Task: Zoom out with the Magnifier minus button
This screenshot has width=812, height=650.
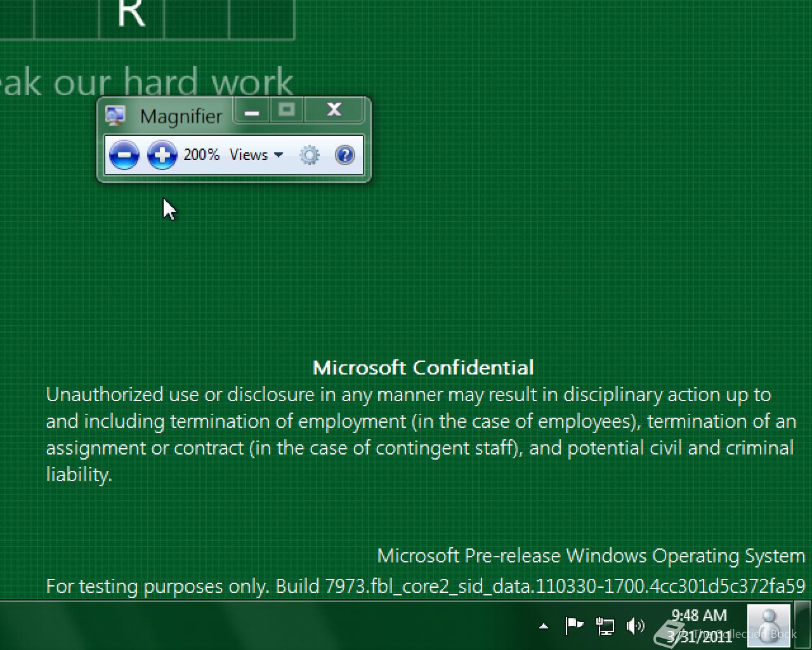Action: pyautogui.click(x=124, y=155)
